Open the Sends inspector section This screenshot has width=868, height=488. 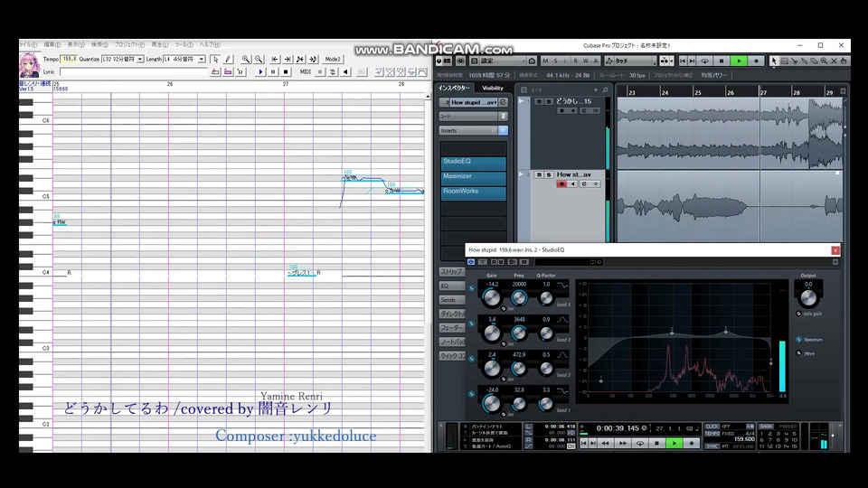coord(452,300)
